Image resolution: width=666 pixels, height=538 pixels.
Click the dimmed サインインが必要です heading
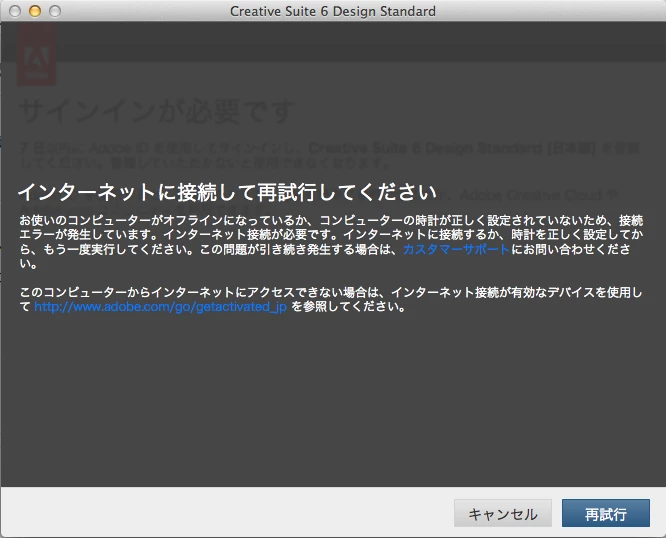(x=156, y=111)
